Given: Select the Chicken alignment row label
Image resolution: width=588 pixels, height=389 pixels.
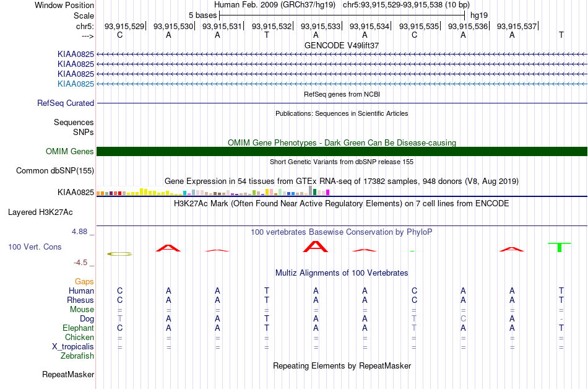Looking at the screenshot, I should coord(79,337).
